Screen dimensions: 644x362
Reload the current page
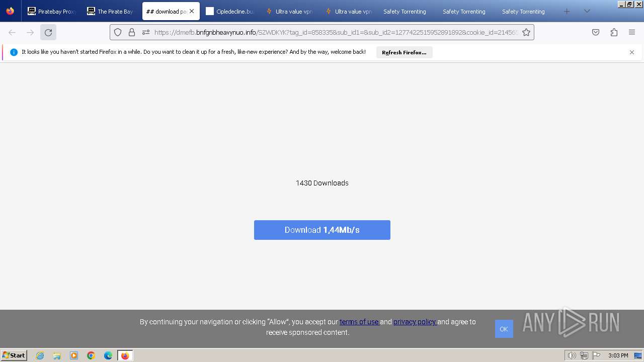point(48,32)
